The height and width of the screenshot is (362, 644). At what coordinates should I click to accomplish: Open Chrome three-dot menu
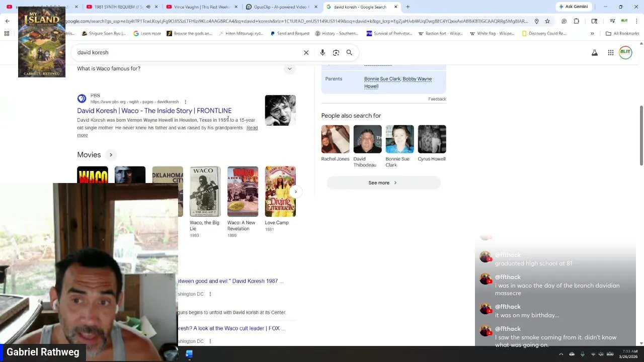point(637,21)
